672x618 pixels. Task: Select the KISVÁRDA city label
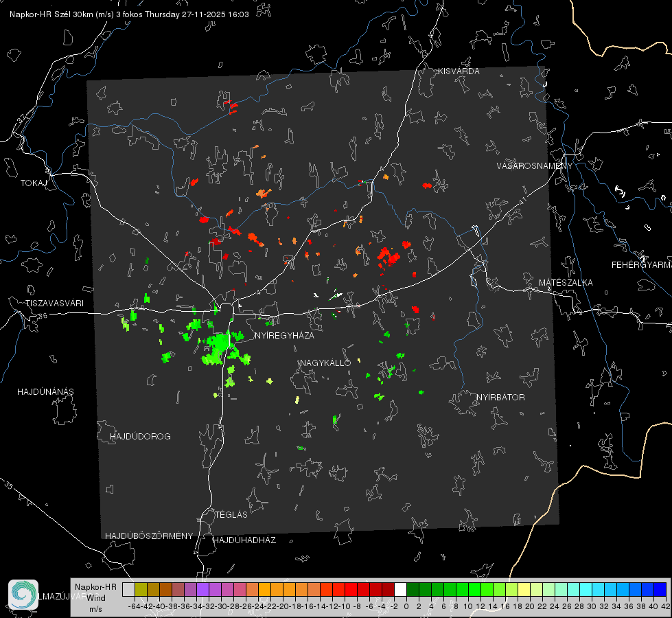tap(459, 71)
